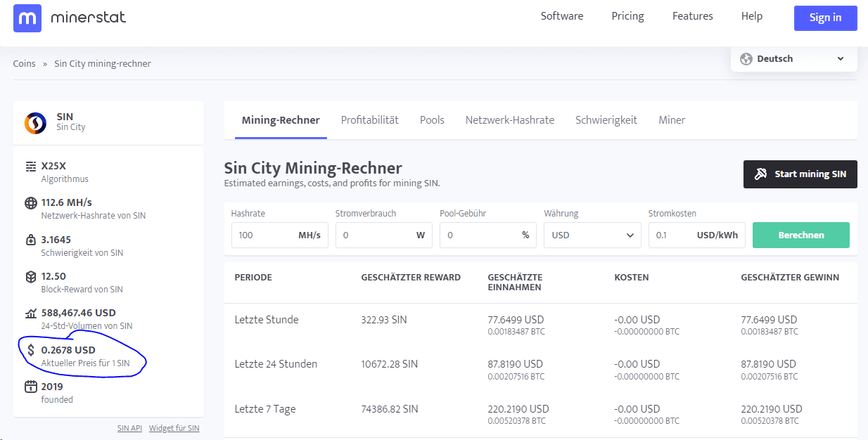868x440 pixels.
Task: Click the difficulty lock icon
Action: pyautogui.click(x=30, y=240)
